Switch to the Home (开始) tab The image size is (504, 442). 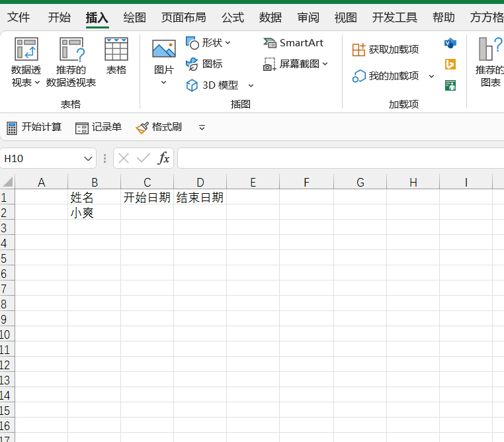coord(59,17)
